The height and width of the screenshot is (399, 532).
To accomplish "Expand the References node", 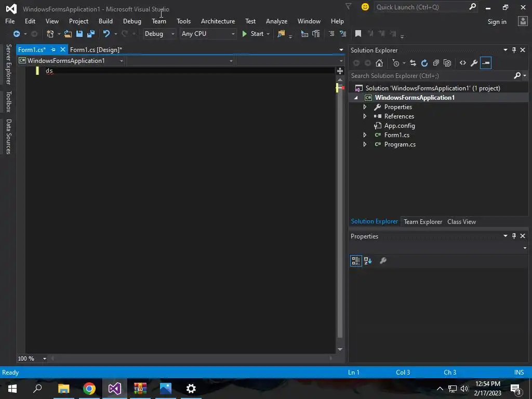I will [365, 116].
